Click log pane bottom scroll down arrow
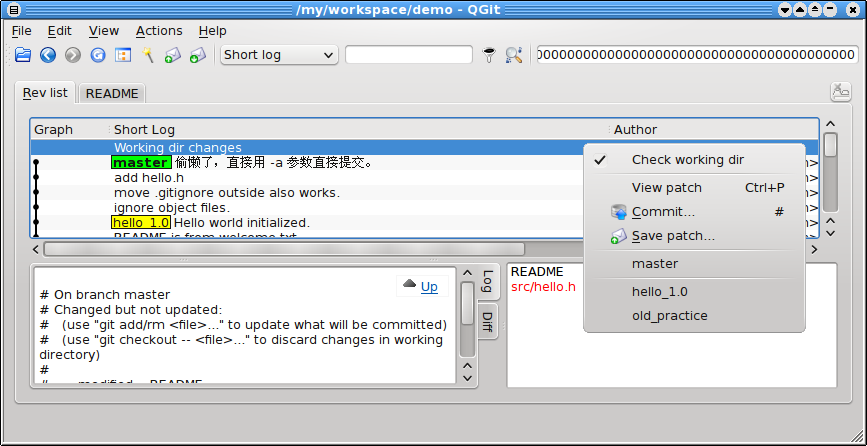Viewport: 867px width, 446px height. coord(468,379)
